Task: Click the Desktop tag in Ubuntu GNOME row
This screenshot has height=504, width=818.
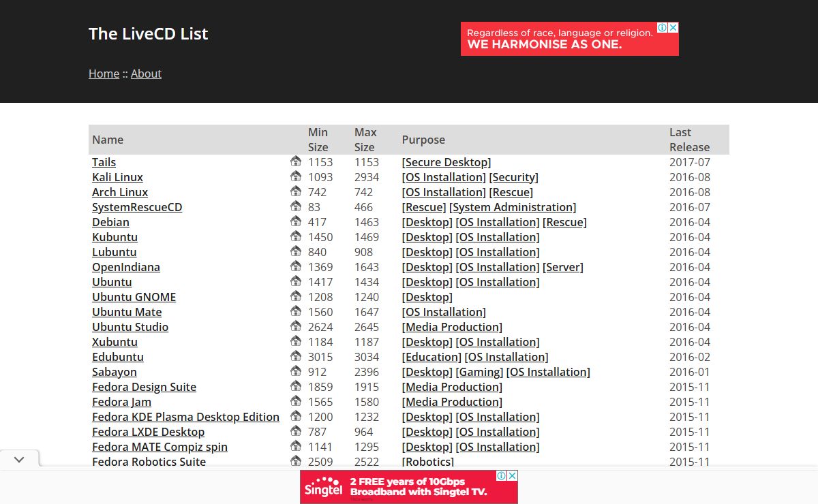Action: click(427, 297)
